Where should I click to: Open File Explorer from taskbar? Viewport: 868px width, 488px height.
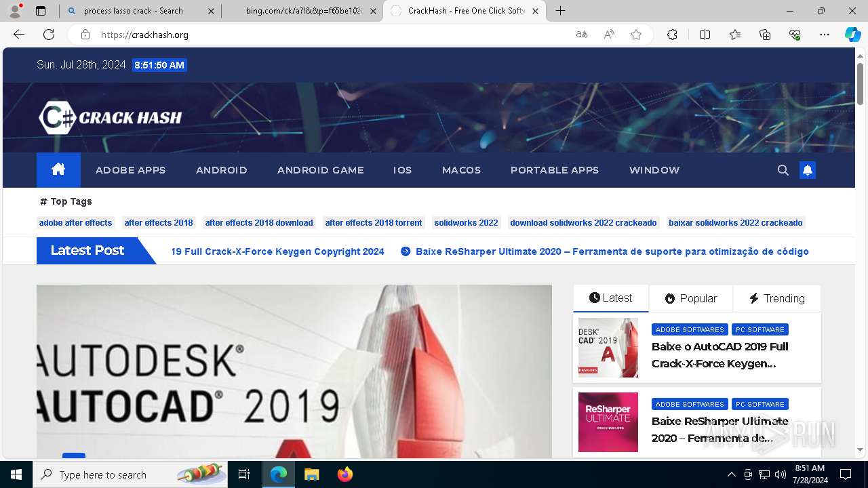(311, 474)
